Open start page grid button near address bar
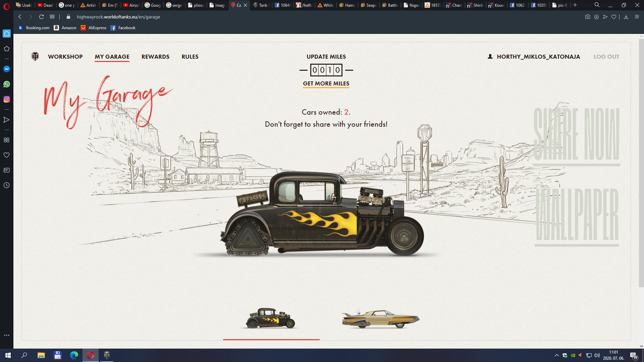644x362 pixels. [x=52, y=17]
